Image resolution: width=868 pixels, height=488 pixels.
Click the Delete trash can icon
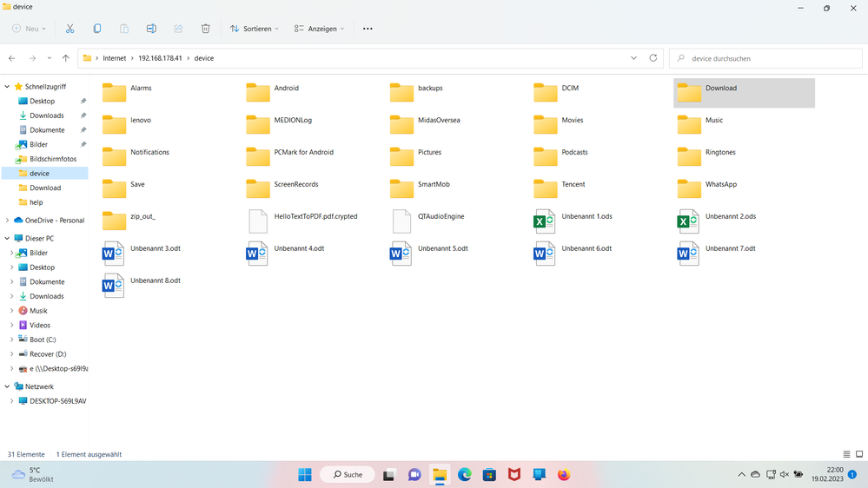tap(205, 29)
